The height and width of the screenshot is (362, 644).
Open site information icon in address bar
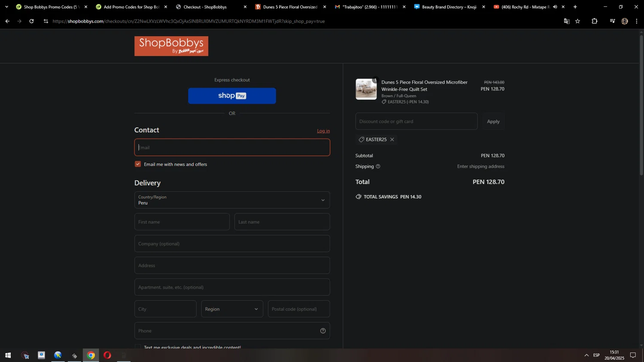click(x=46, y=21)
